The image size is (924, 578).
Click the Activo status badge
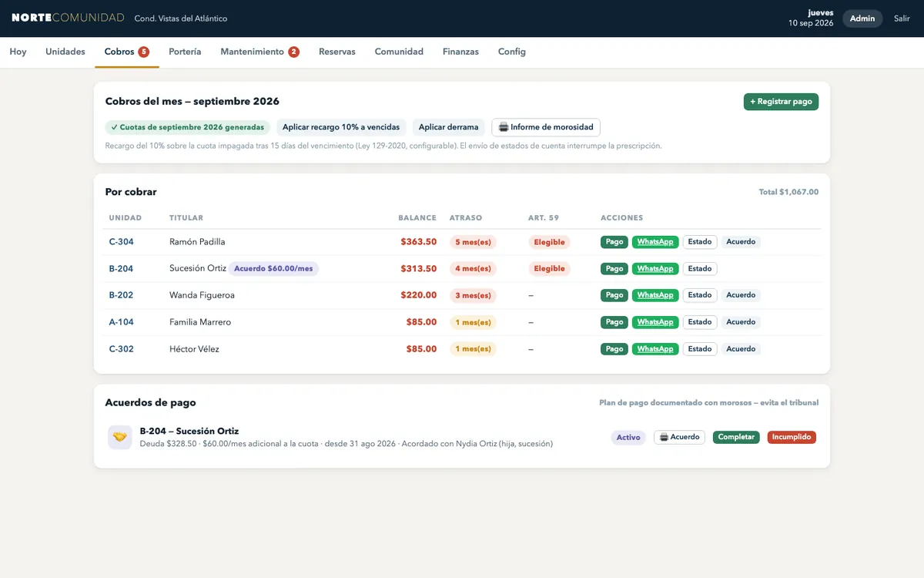click(x=628, y=437)
